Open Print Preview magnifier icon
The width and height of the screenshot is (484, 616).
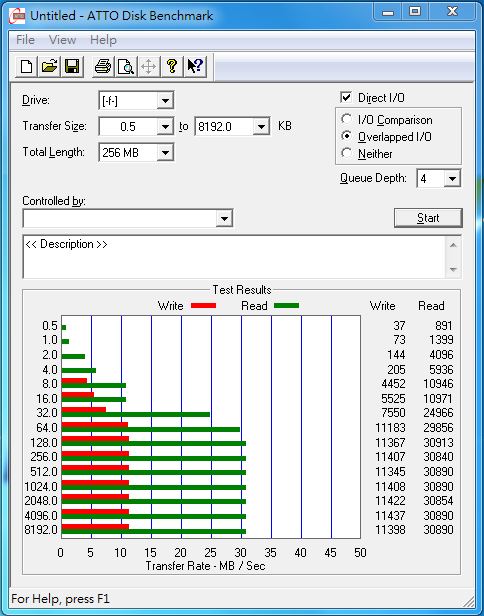pyautogui.click(x=126, y=66)
